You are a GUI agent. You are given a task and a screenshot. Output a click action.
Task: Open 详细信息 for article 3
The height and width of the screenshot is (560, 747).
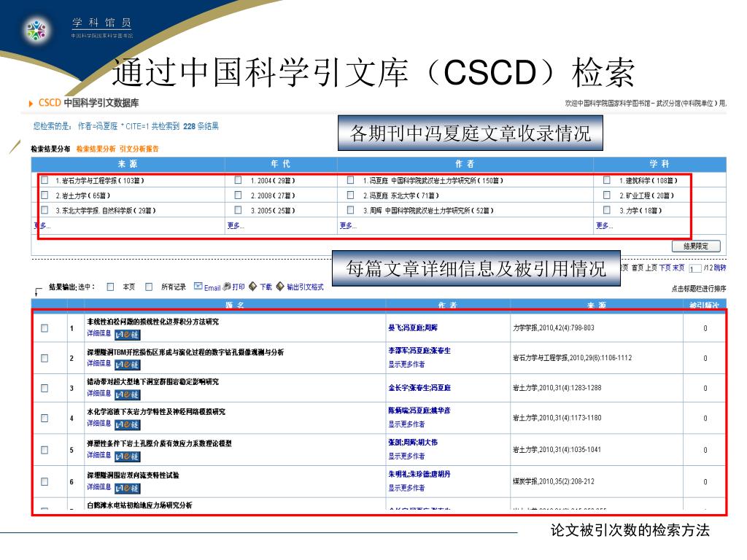click(98, 393)
